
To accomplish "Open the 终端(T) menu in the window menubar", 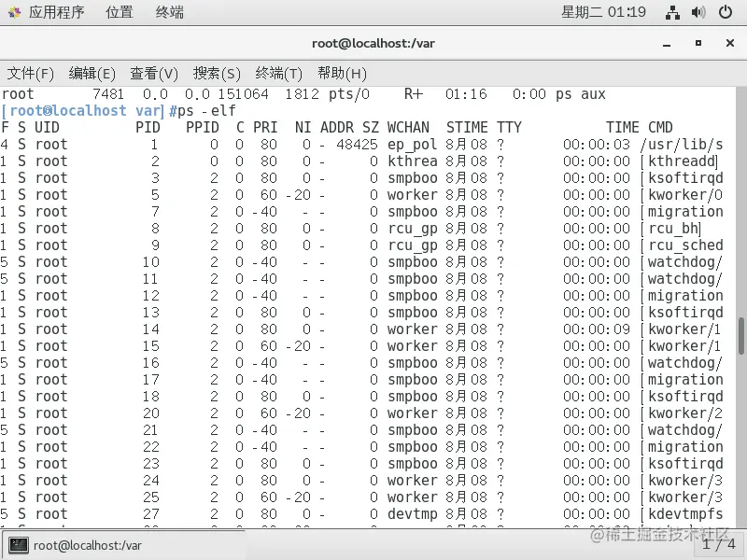I will tap(278, 74).
